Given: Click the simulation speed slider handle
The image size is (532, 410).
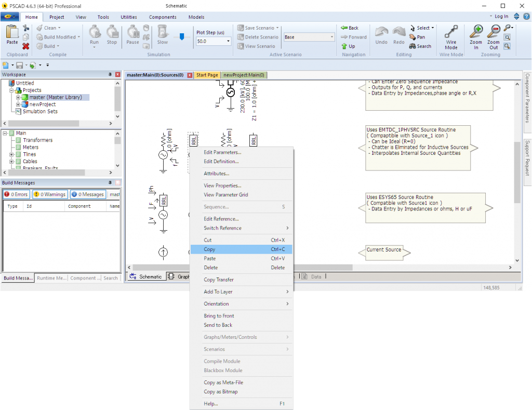Looking at the screenshot, I should pos(181,37).
